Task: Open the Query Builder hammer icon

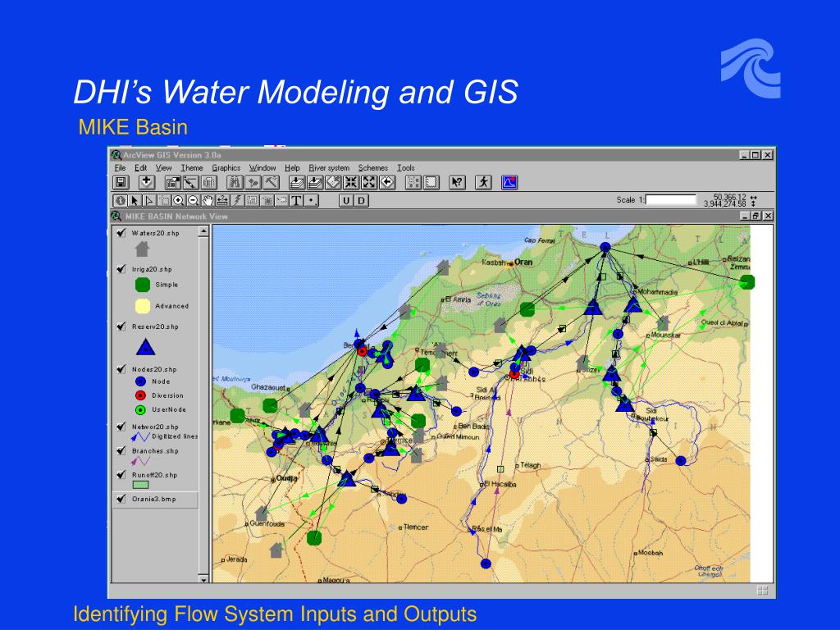Action: 271,183
